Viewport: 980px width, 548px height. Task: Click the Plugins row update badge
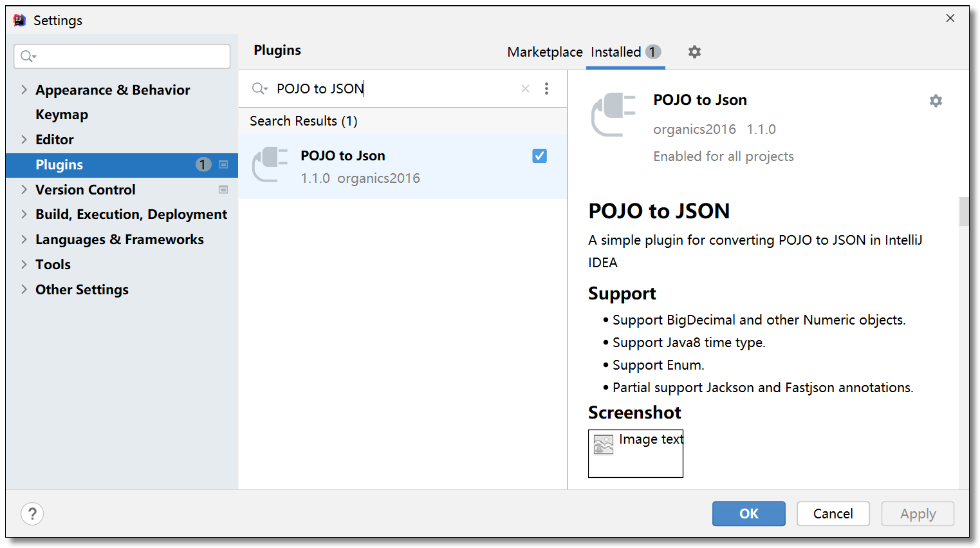click(x=203, y=165)
